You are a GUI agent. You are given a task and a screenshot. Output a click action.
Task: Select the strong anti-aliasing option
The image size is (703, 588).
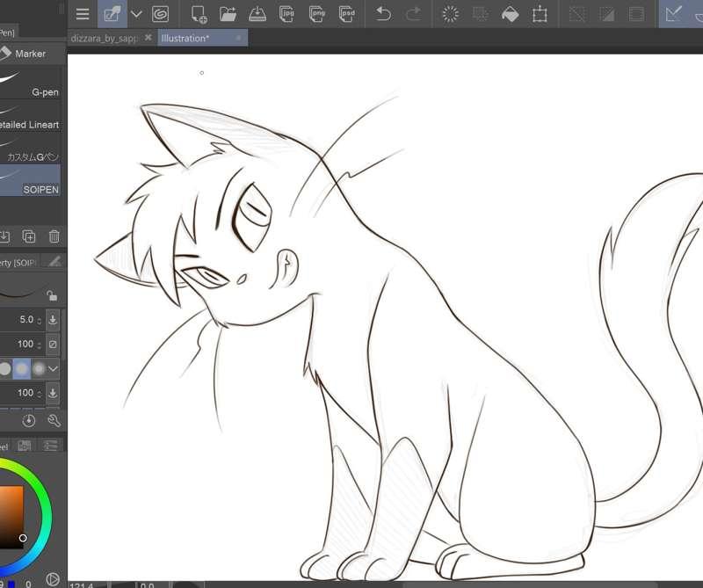[39, 368]
